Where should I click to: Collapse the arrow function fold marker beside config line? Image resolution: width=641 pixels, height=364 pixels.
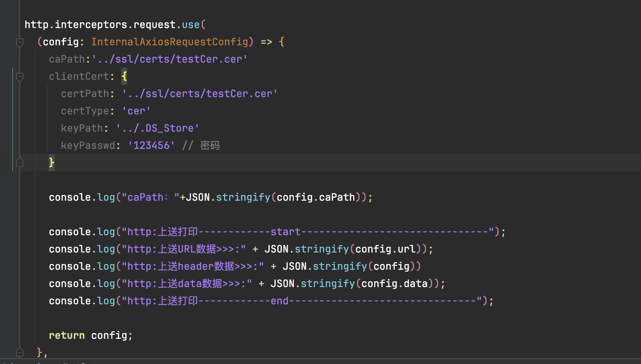point(20,42)
